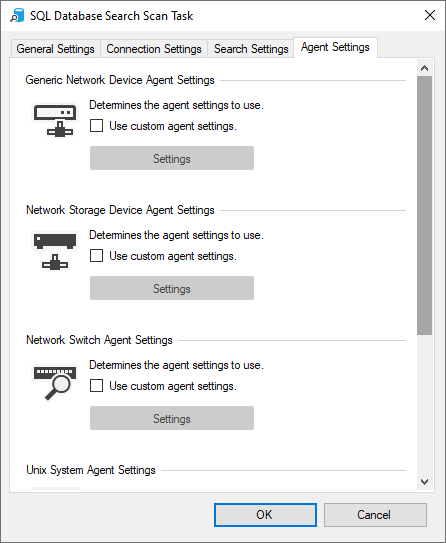Image resolution: width=446 pixels, height=543 pixels.
Task: Switch to the General Settings tab
Action: click(55, 49)
